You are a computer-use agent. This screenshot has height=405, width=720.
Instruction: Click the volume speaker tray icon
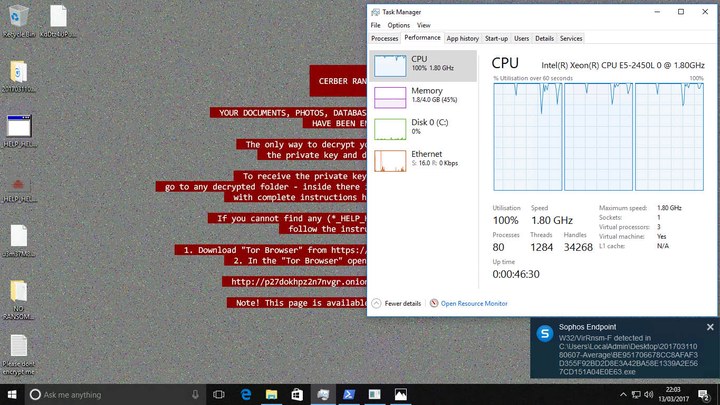[x=649, y=394]
